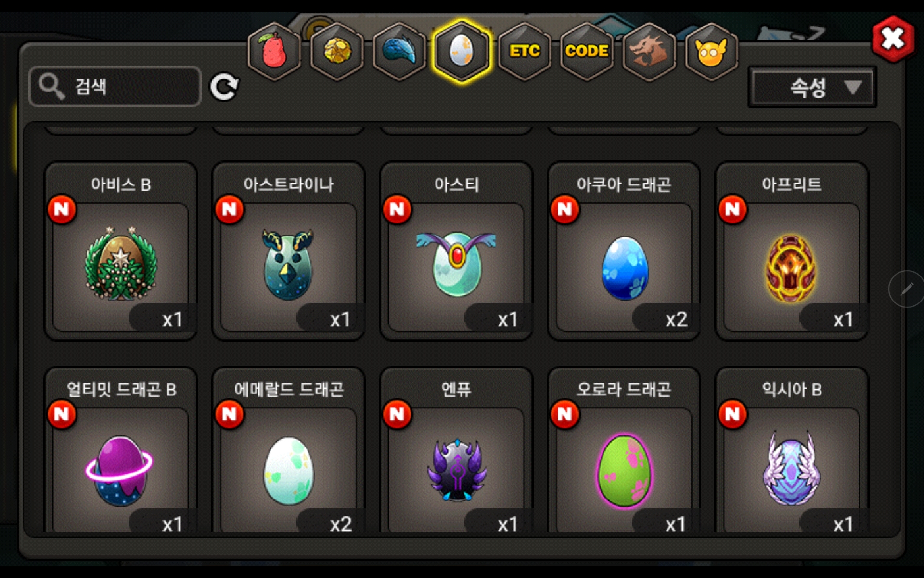
Task: Open the blue feather category icon
Action: pos(399,51)
